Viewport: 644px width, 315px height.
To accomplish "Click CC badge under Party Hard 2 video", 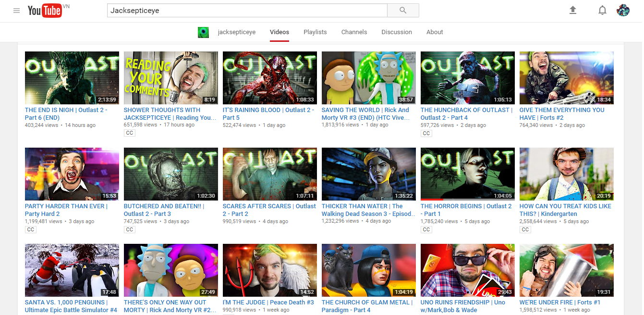I will 30,229.
